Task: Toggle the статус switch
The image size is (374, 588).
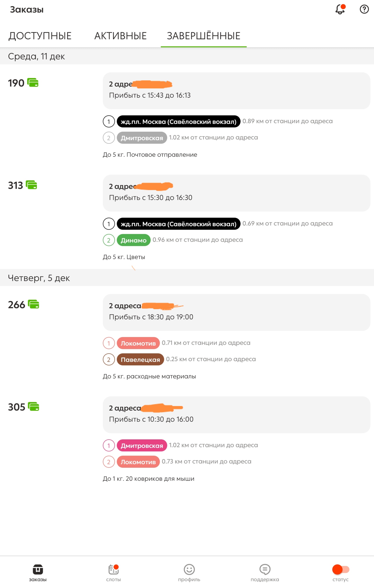Action: (x=340, y=569)
